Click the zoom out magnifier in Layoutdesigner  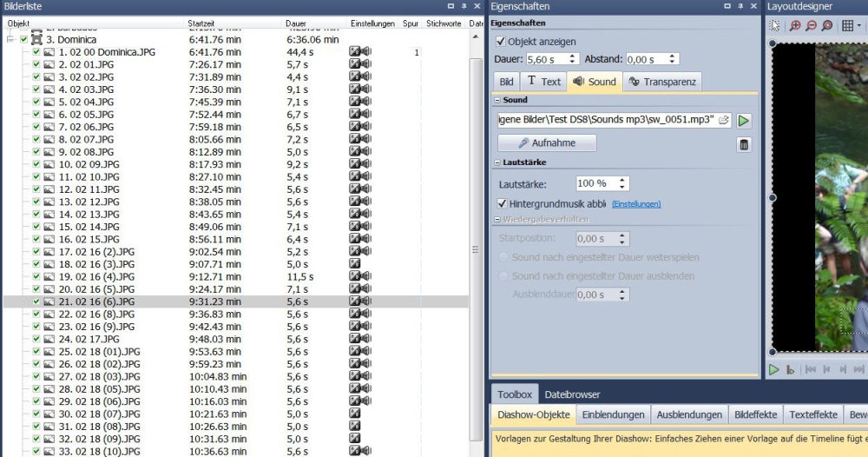point(811,26)
